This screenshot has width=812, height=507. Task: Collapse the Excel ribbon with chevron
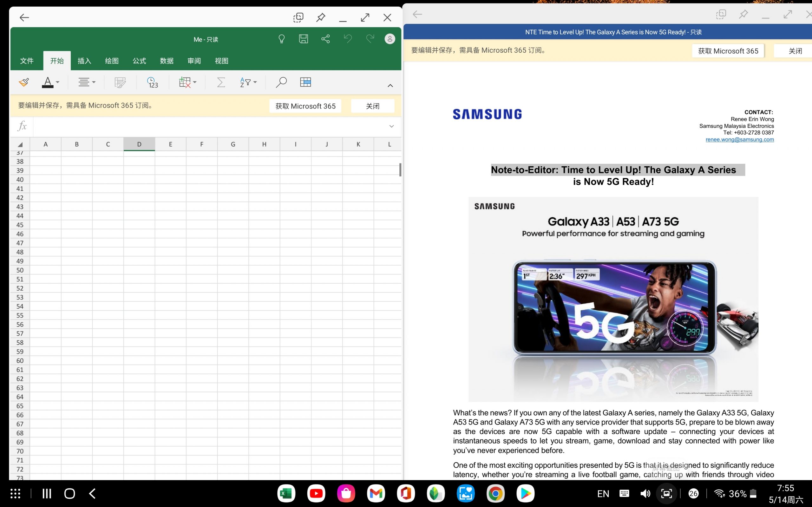[390, 86]
